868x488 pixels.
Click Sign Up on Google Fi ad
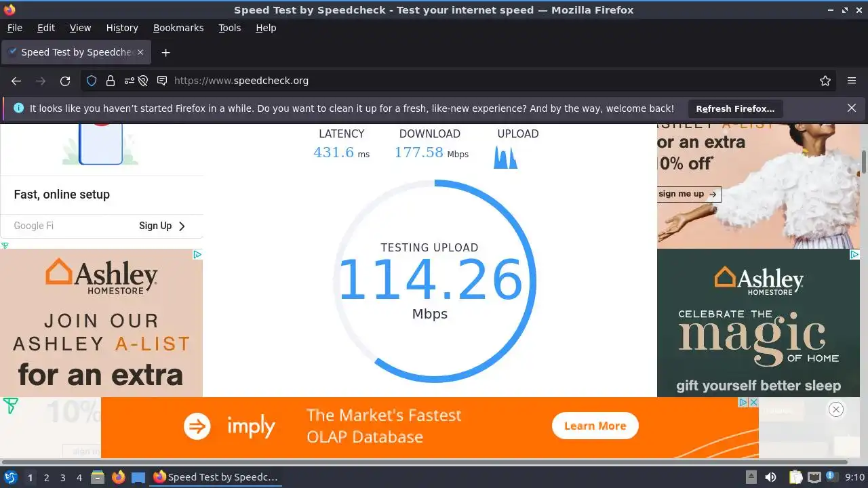(x=162, y=226)
